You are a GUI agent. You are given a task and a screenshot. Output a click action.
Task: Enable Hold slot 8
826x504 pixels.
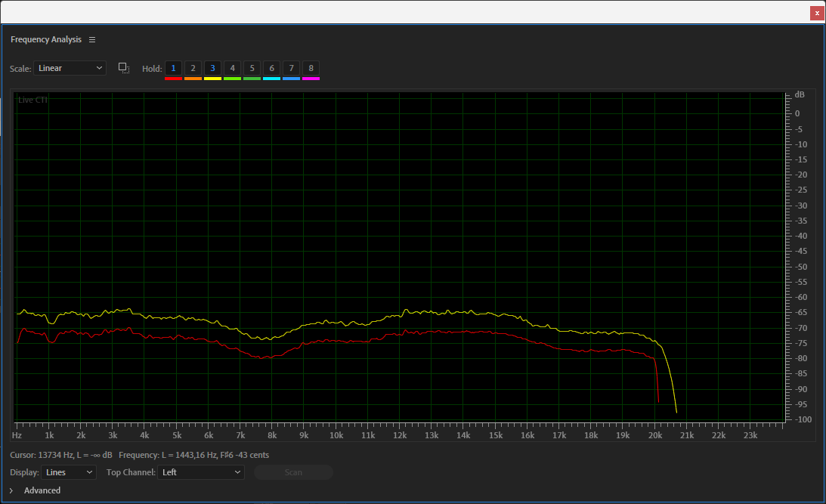pyautogui.click(x=311, y=68)
